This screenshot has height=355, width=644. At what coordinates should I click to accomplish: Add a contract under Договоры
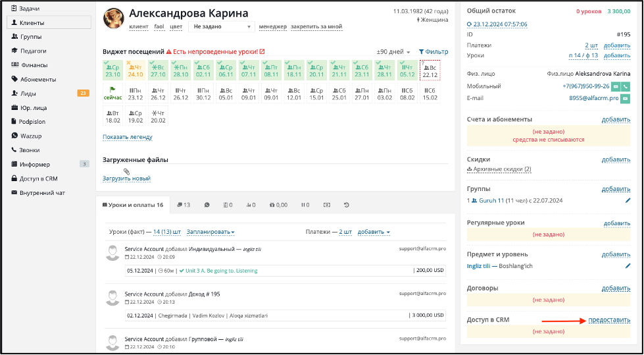616,288
